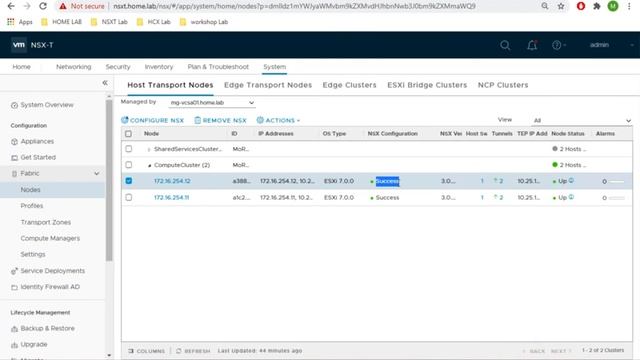Open Appliances in the sidebar
The width and height of the screenshot is (640, 360).
32,141
